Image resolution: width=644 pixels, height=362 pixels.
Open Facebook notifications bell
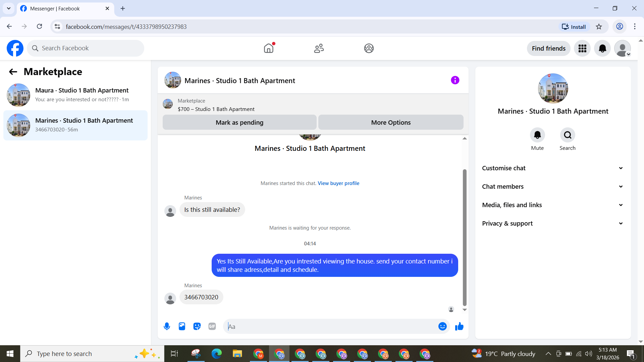[602, 48]
